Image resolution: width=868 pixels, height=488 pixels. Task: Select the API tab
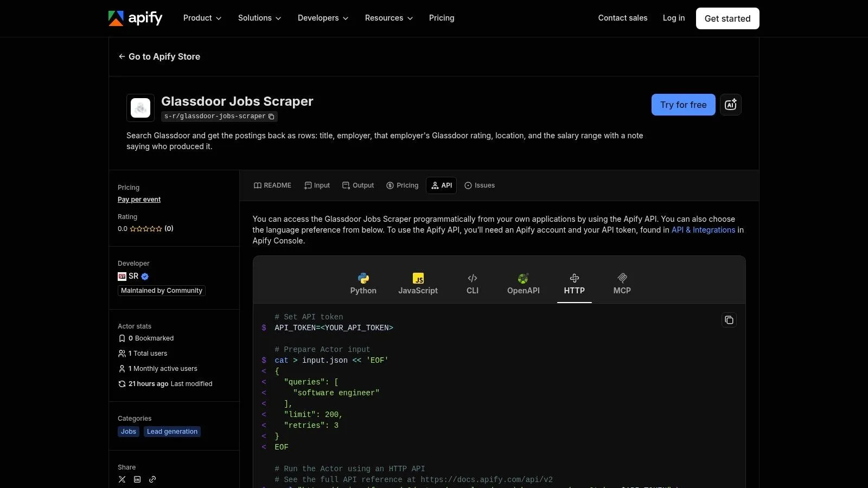(x=441, y=185)
